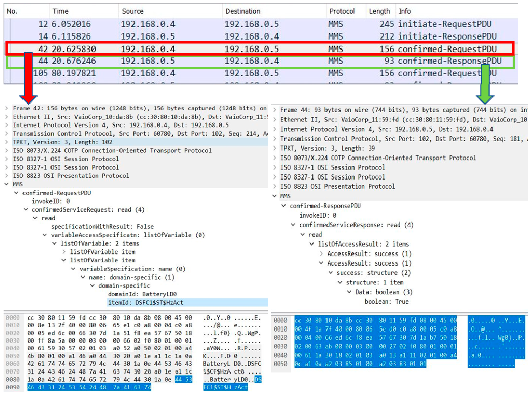The image size is (532, 396).
Task: Collapse the confirmed-RequestPDU node
Action: pyautogui.click(x=16, y=193)
